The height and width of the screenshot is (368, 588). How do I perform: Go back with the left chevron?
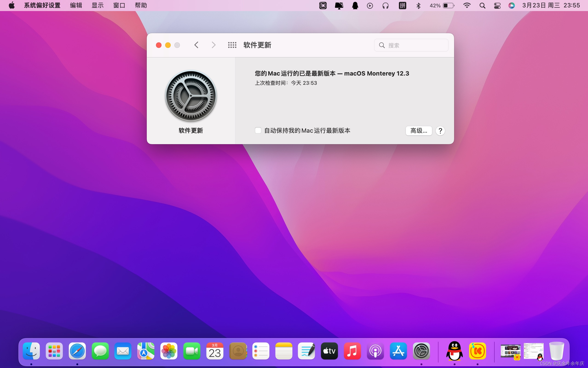coord(196,45)
